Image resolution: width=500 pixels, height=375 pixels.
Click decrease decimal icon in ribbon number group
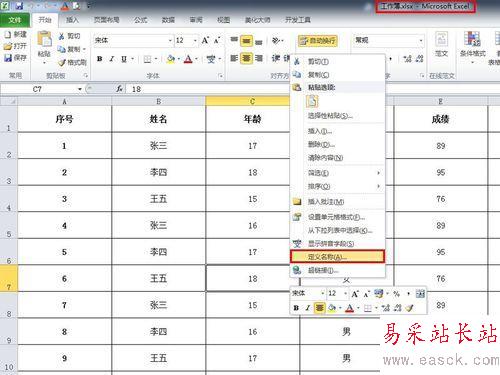419,59
